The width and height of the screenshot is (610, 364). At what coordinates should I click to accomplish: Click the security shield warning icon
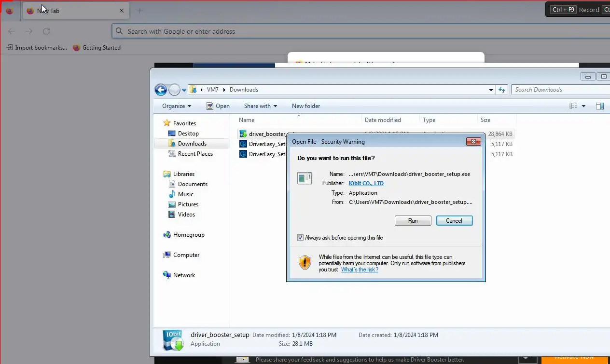coord(305,262)
